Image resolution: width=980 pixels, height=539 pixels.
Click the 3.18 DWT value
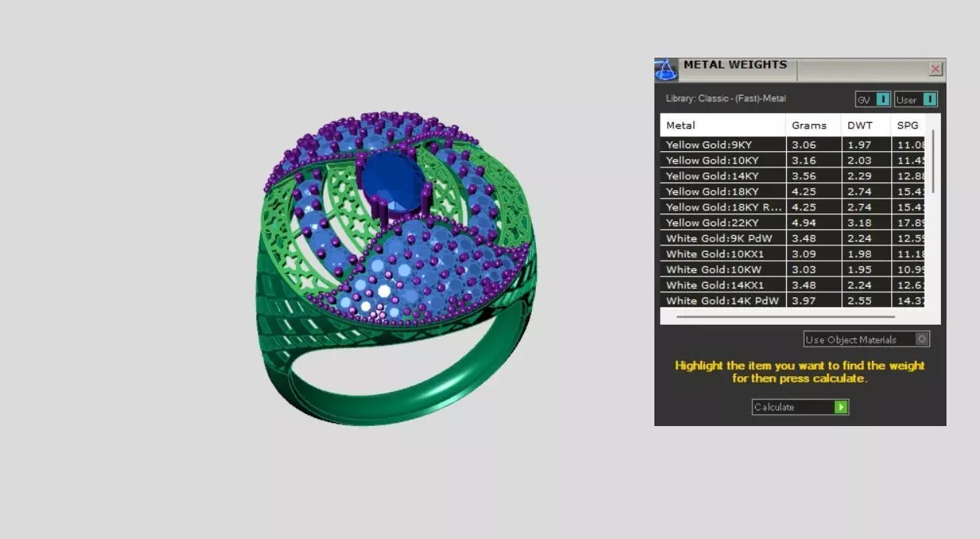point(858,223)
